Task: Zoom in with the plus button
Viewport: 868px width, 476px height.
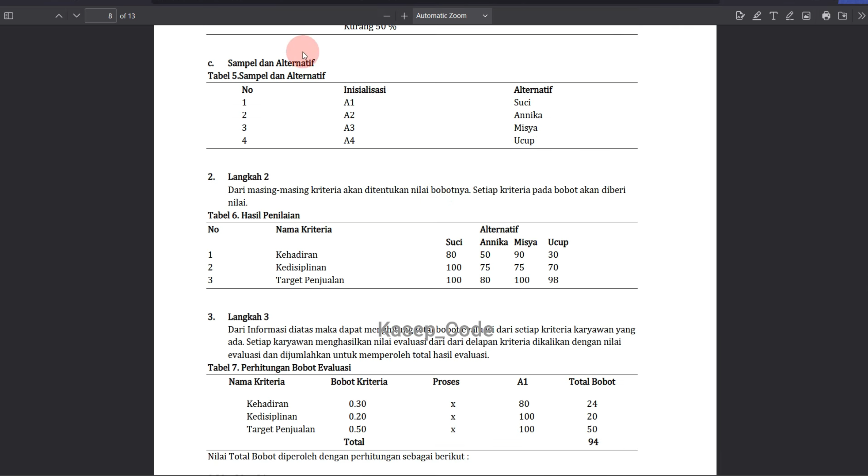Action: click(404, 16)
